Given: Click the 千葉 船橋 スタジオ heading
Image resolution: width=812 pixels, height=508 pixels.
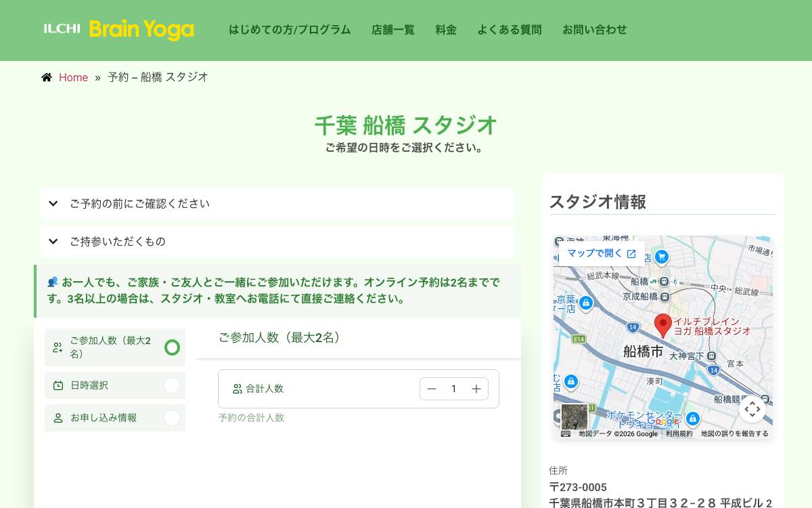Looking at the screenshot, I should tap(406, 126).
